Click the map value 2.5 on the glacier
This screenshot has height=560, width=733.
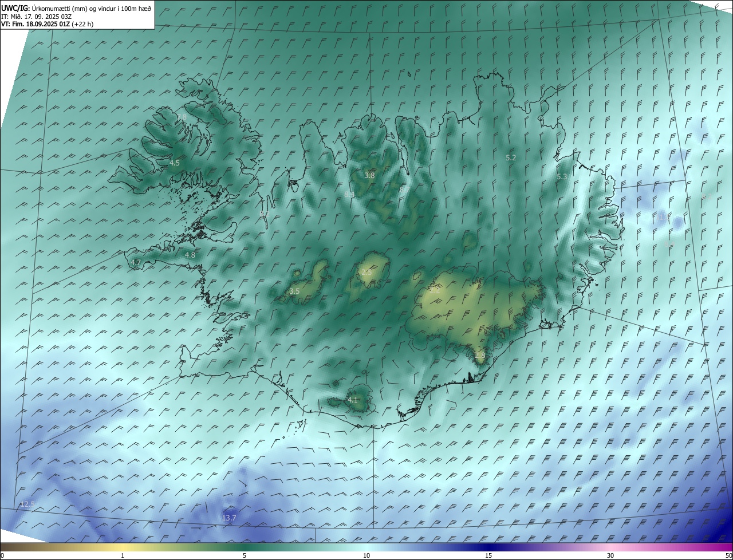pos(366,272)
